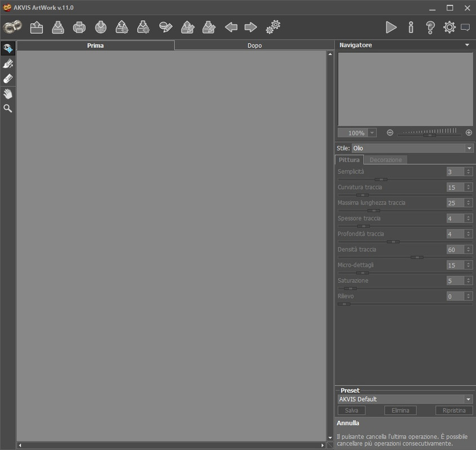Undo last operation with left arrow
The height and width of the screenshot is (450, 476).
pyautogui.click(x=231, y=28)
